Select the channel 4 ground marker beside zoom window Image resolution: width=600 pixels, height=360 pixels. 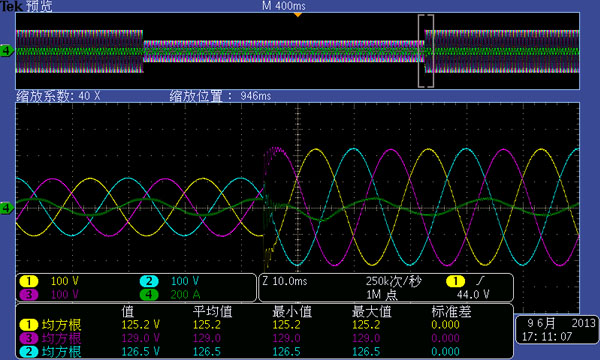(7, 208)
